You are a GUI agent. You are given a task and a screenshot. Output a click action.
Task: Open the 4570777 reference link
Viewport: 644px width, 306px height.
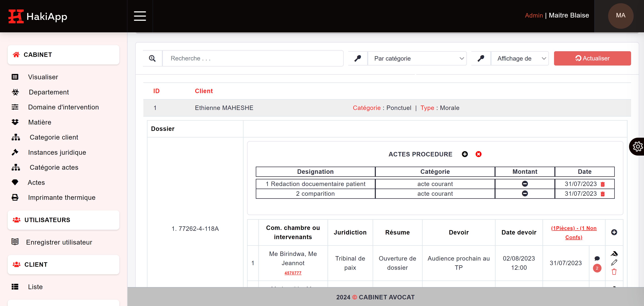click(x=293, y=273)
